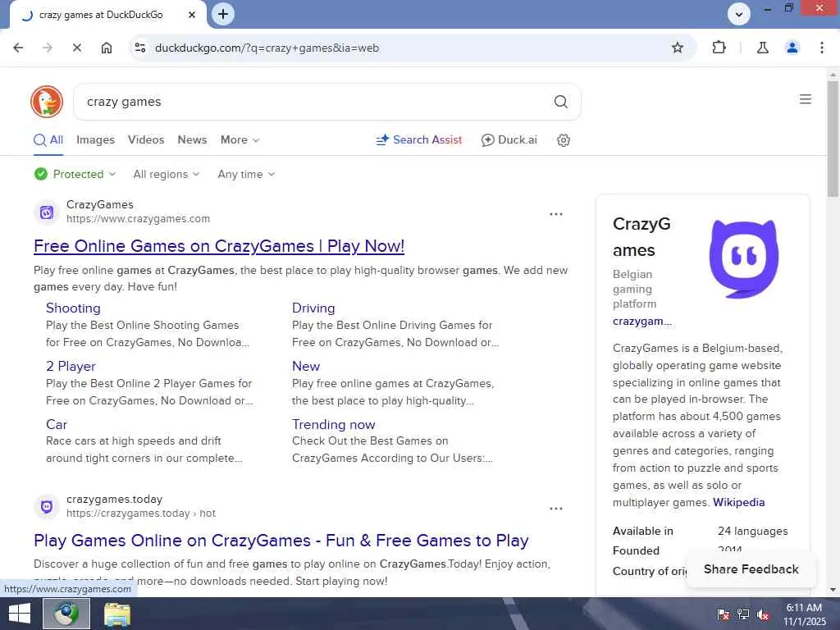Switch to the News tab
The height and width of the screenshot is (630, 840).
point(192,139)
